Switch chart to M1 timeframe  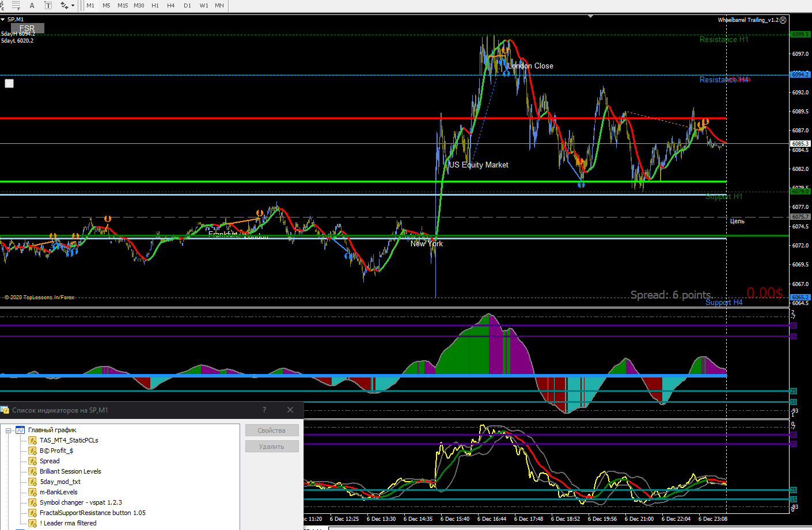[x=90, y=6]
